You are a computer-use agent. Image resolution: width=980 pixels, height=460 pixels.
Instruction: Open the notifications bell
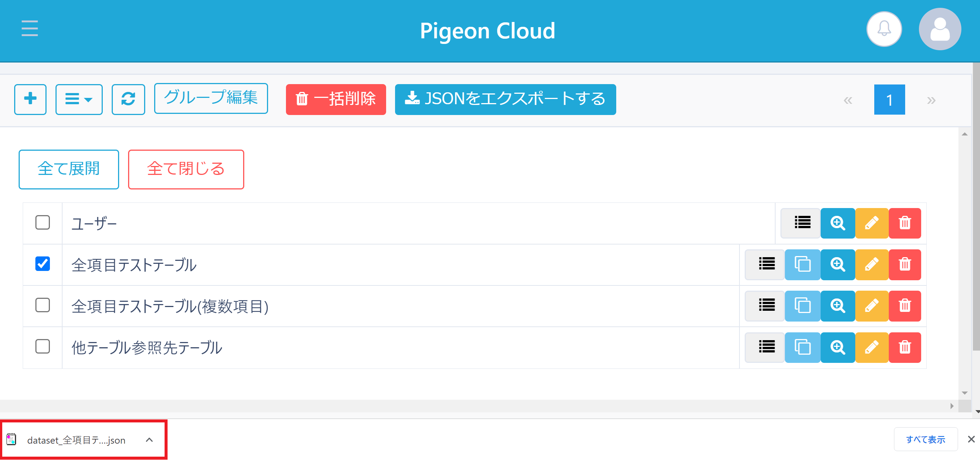[x=884, y=29]
